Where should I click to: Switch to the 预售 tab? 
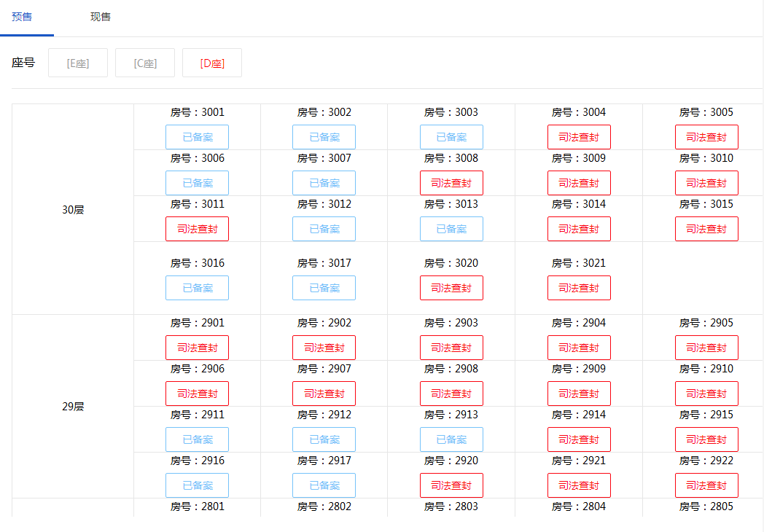coord(22,17)
